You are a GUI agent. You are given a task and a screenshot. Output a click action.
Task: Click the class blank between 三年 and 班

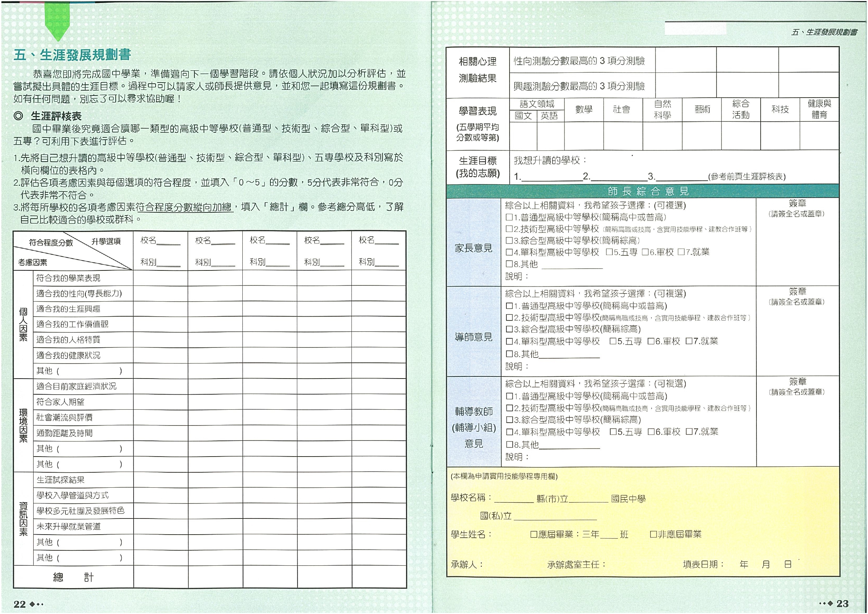click(x=609, y=535)
